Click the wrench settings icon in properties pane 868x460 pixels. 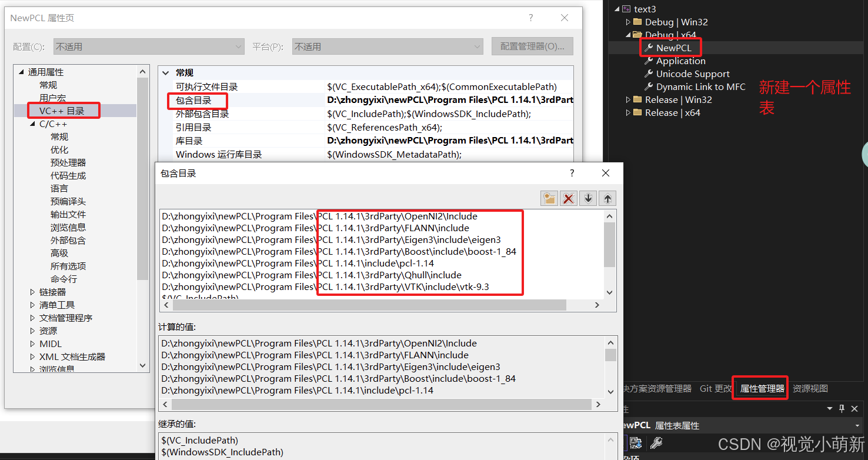point(656,443)
